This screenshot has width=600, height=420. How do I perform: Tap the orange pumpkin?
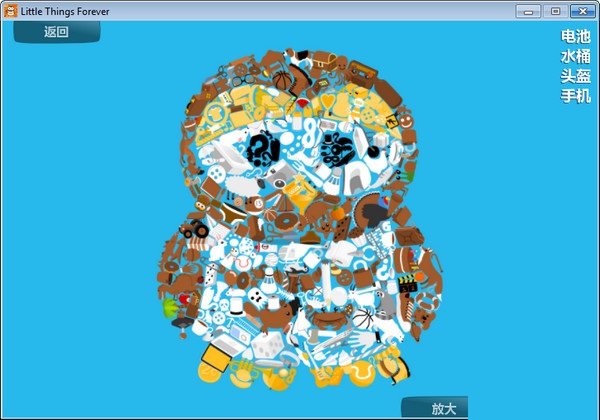click(338, 213)
